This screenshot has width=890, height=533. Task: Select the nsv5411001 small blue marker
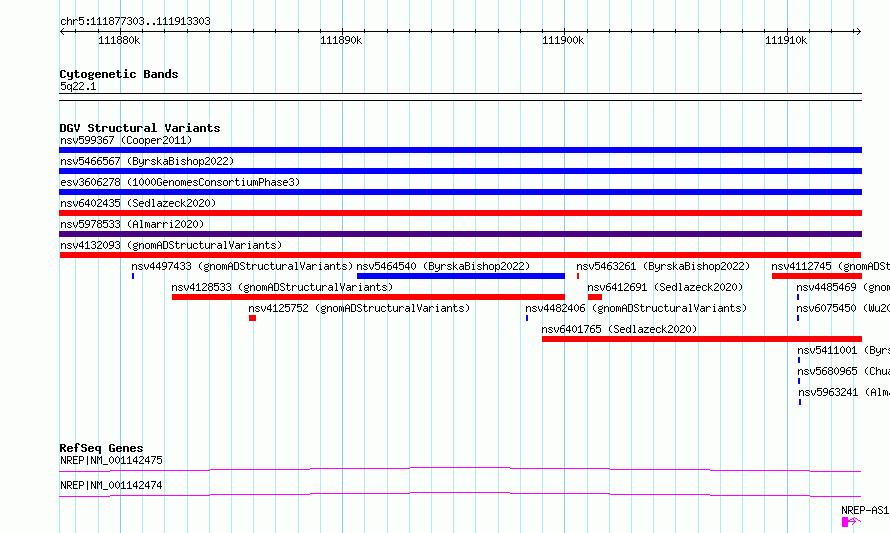pyautogui.click(x=799, y=360)
